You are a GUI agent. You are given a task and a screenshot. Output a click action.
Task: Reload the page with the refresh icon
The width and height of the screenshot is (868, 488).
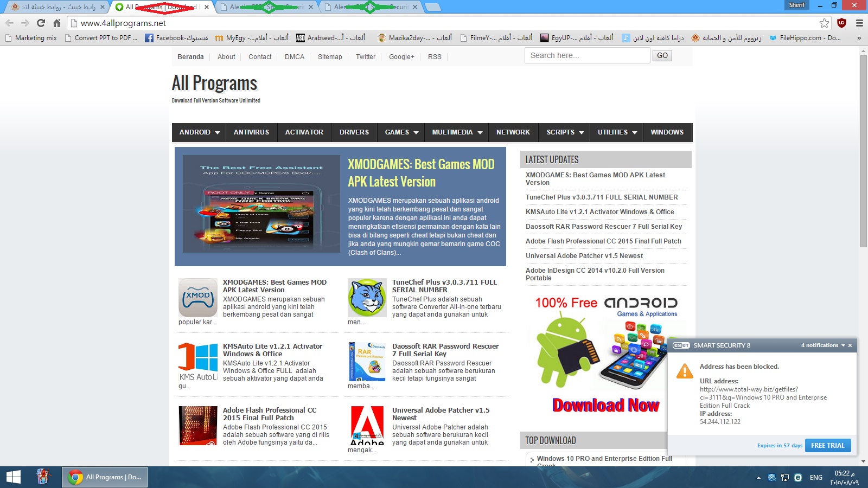click(41, 23)
